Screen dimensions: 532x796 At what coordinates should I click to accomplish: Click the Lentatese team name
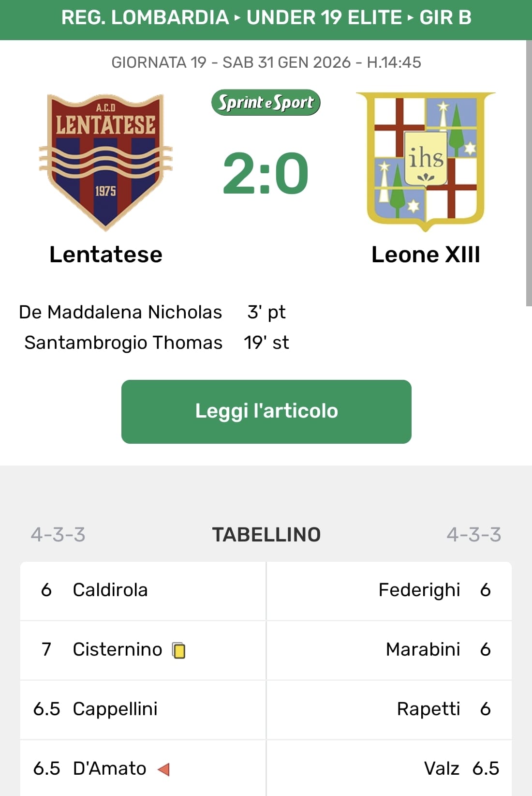point(106,255)
